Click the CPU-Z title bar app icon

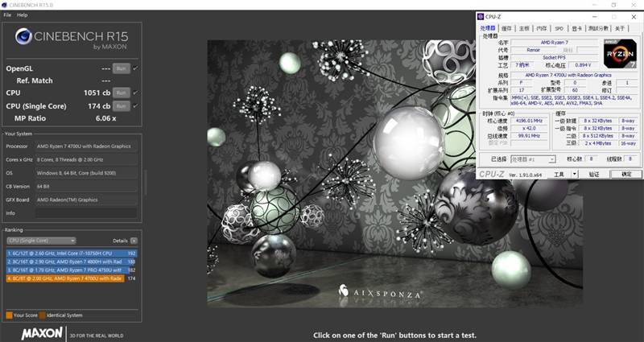pos(481,16)
